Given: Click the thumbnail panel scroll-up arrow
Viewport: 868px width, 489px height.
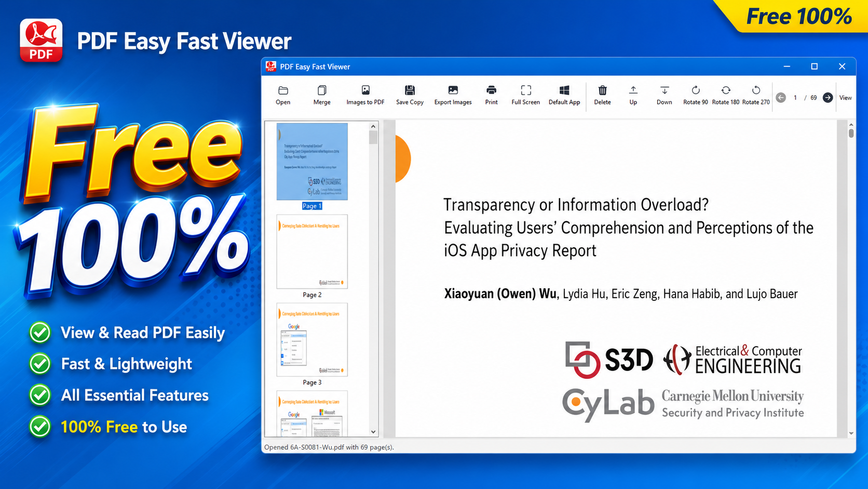Looking at the screenshot, I should (373, 126).
